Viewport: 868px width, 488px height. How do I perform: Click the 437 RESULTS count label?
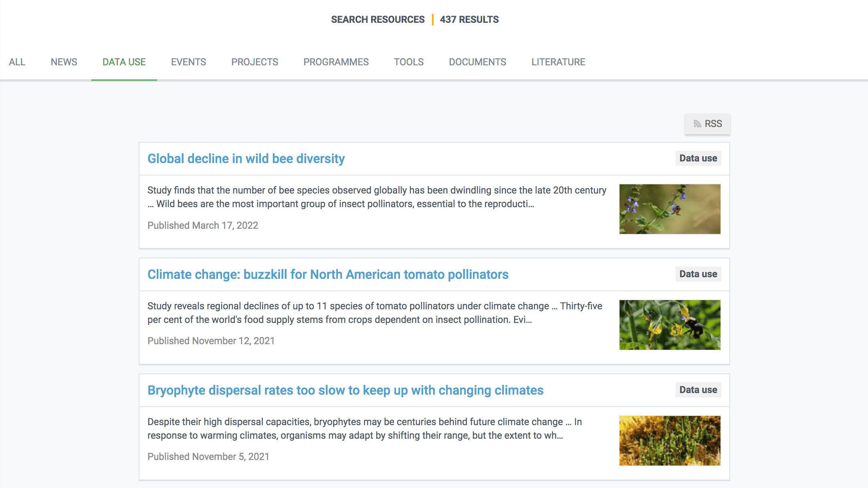pos(469,19)
